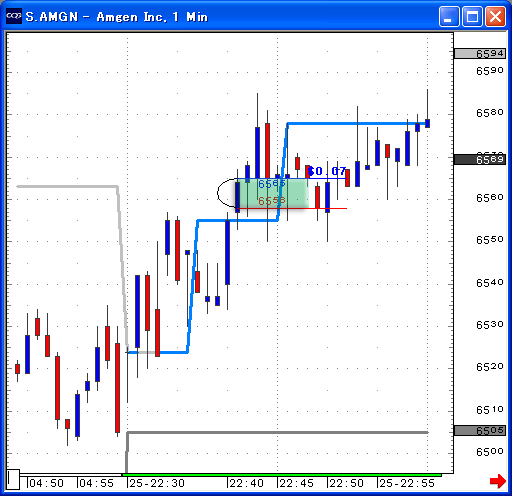
Task: Click the green shaded order zone
Action: click(272, 193)
